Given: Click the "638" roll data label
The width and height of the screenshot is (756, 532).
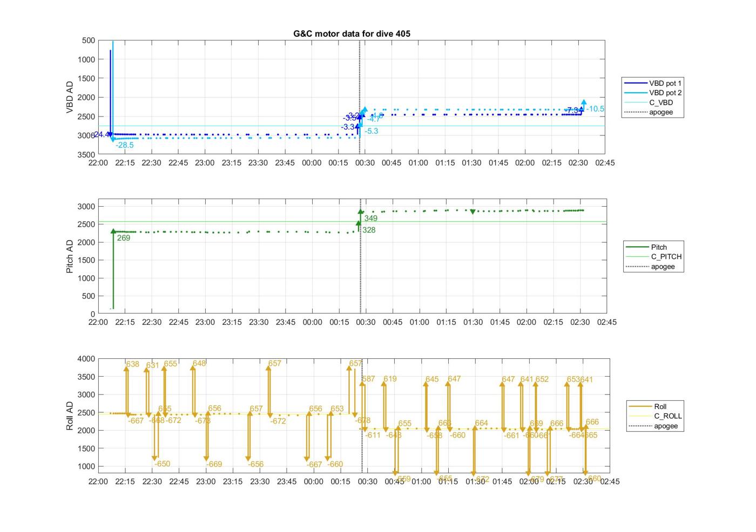Looking at the screenshot, I should pos(133,364).
